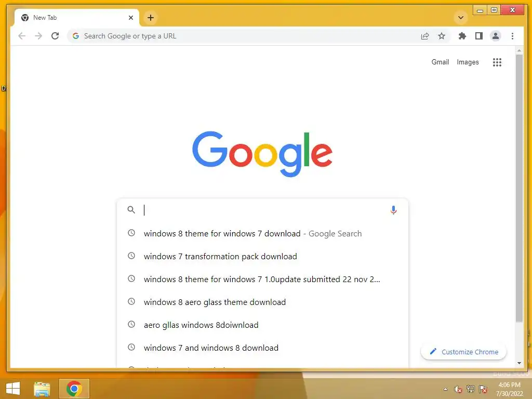Click the Share this page icon

[x=425, y=36]
